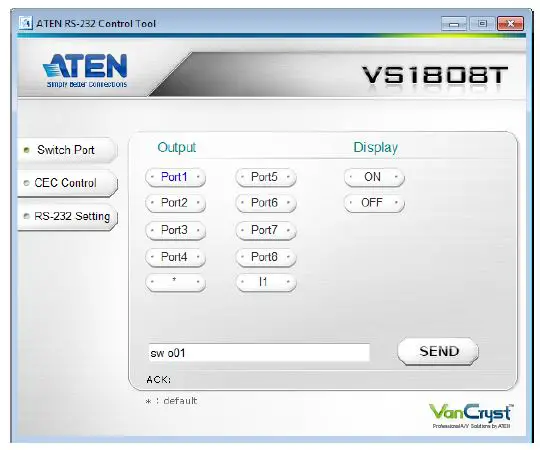Maximize the control tool window

(x=482, y=24)
